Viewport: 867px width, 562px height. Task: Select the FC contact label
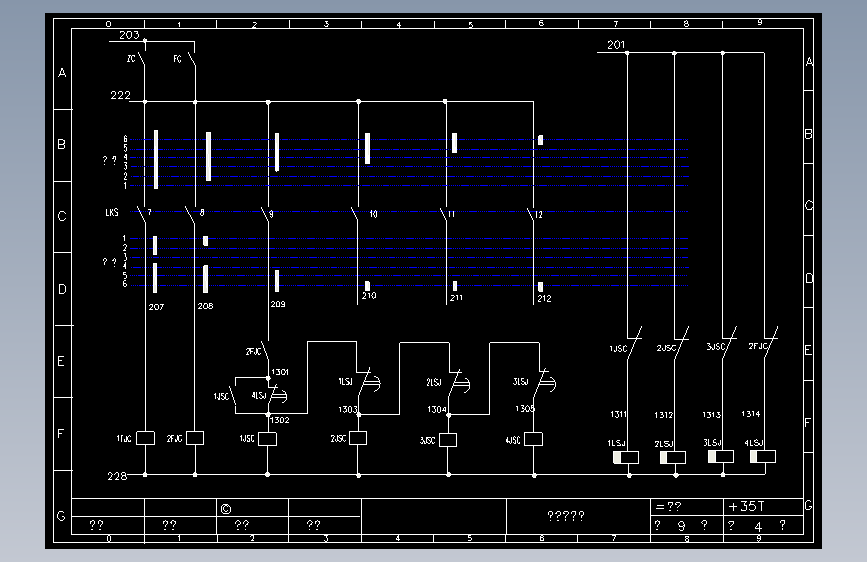[x=177, y=59]
